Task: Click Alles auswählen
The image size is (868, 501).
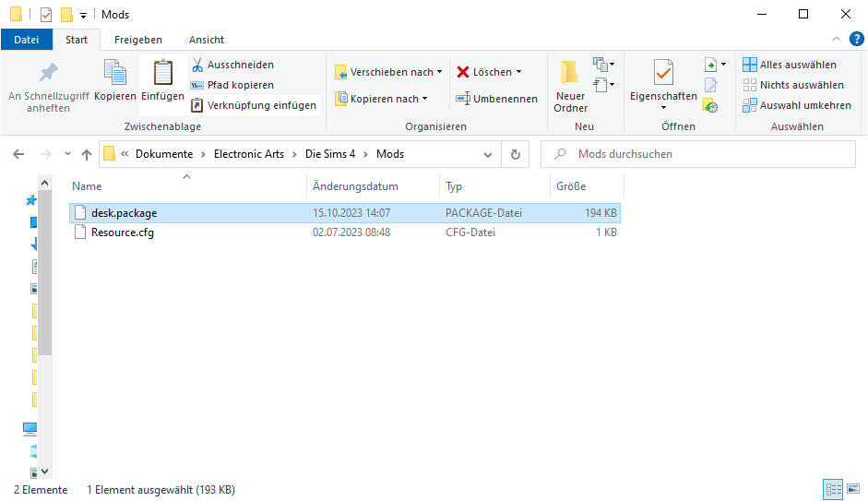Action: click(x=790, y=65)
